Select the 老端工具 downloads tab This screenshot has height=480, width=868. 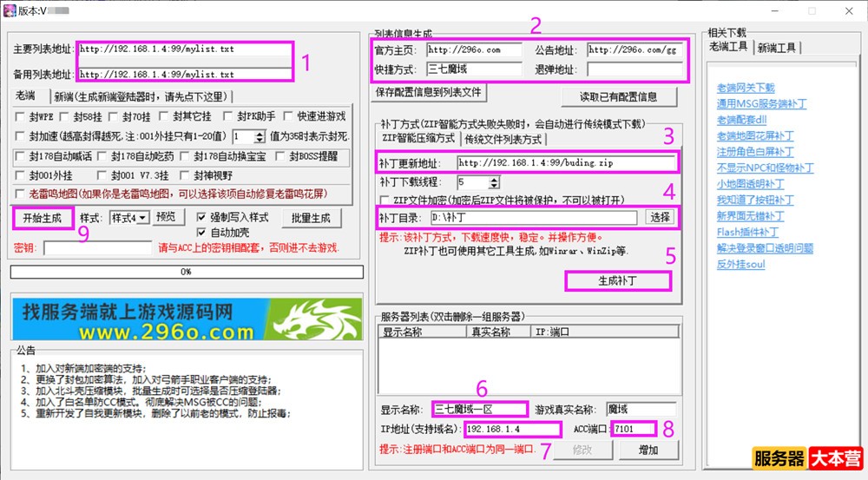[x=728, y=47]
